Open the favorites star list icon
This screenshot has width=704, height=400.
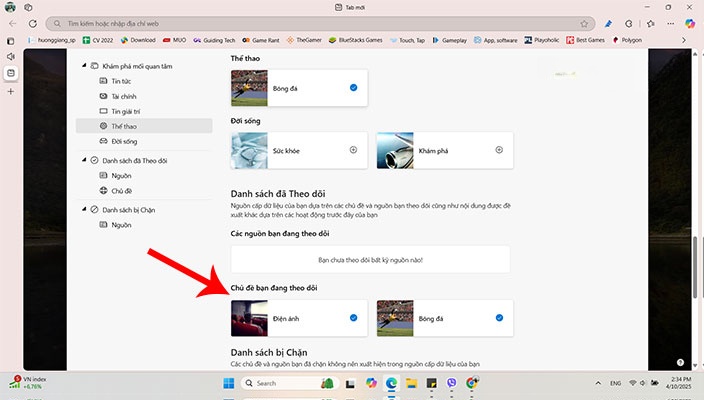650,23
